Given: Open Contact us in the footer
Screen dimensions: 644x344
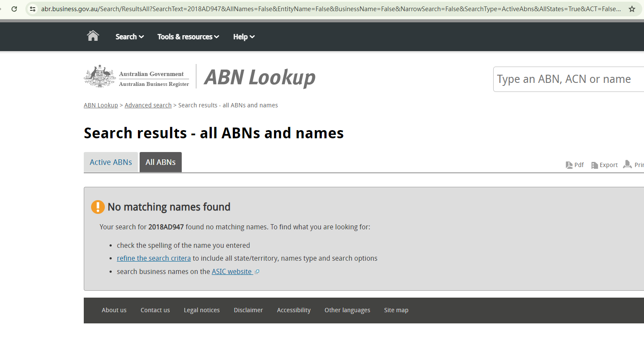Looking at the screenshot, I should point(155,310).
